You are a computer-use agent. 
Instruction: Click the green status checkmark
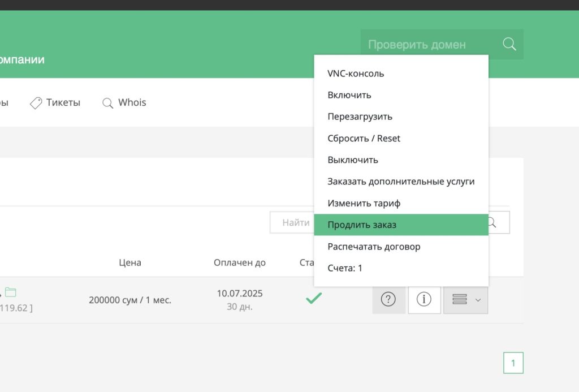tap(314, 298)
